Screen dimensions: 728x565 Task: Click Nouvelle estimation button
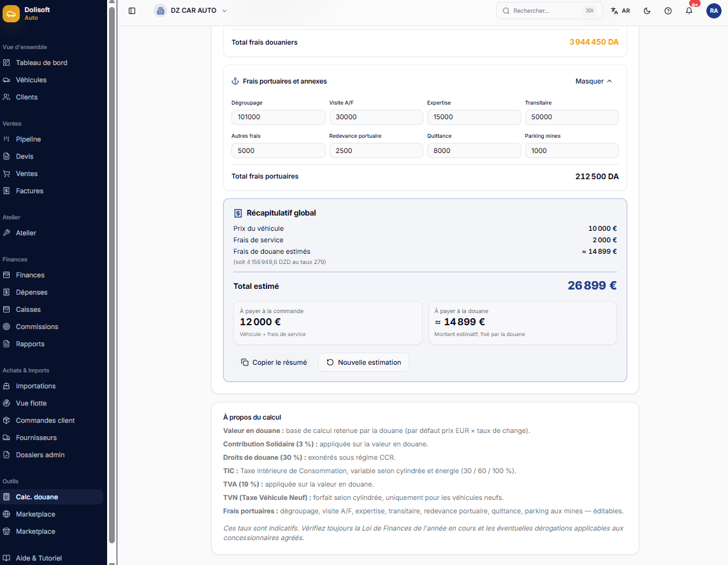tap(363, 363)
